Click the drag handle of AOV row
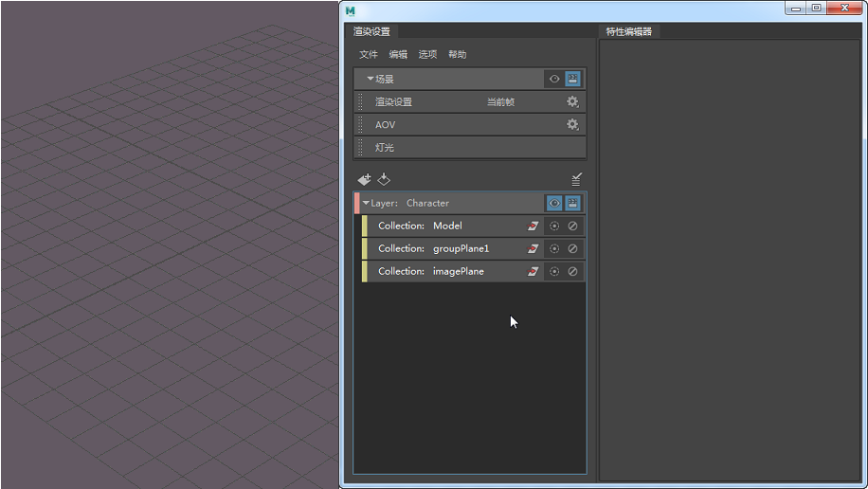868x489 pixels. pos(360,124)
